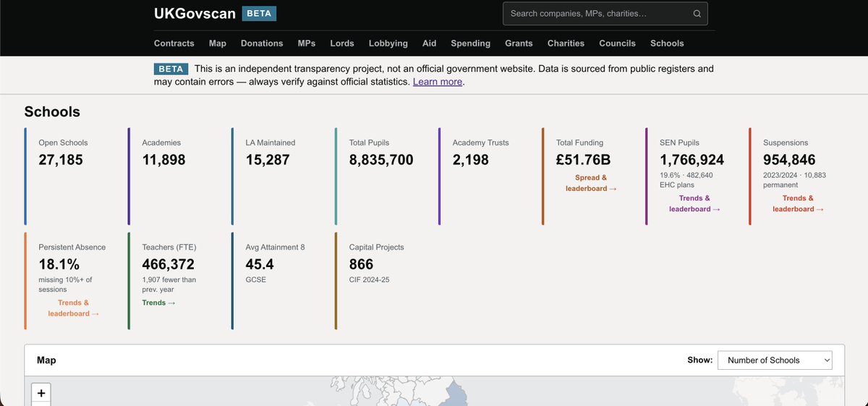
Task: Click the LA Maintained 15,287 figure
Action: pos(268,160)
